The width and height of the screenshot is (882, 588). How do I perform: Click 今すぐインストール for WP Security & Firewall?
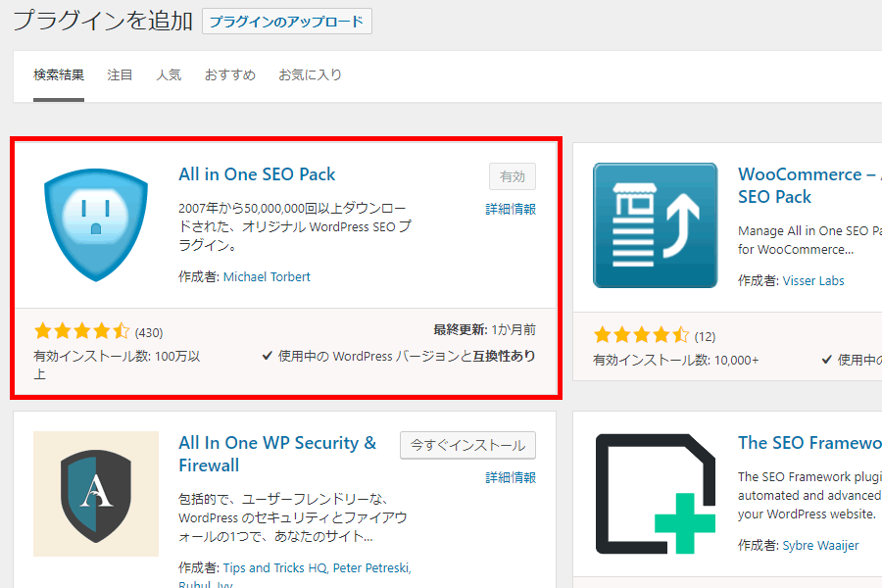tap(467, 445)
